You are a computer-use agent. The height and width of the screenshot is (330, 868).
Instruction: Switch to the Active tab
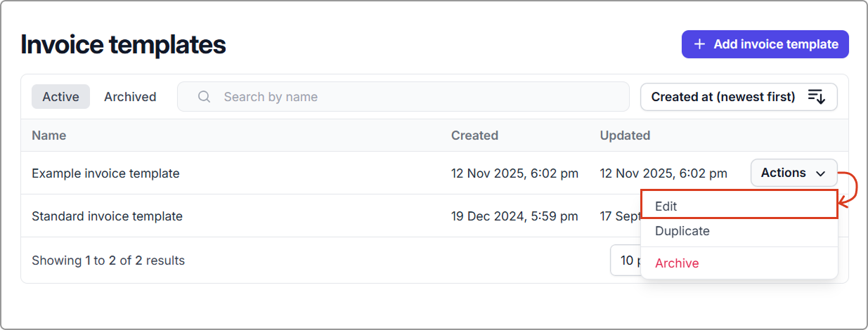pos(60,97)
